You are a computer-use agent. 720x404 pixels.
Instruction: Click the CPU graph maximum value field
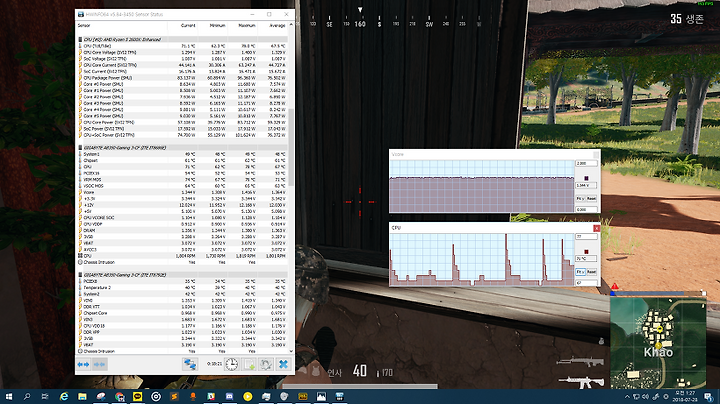[586, 236]
